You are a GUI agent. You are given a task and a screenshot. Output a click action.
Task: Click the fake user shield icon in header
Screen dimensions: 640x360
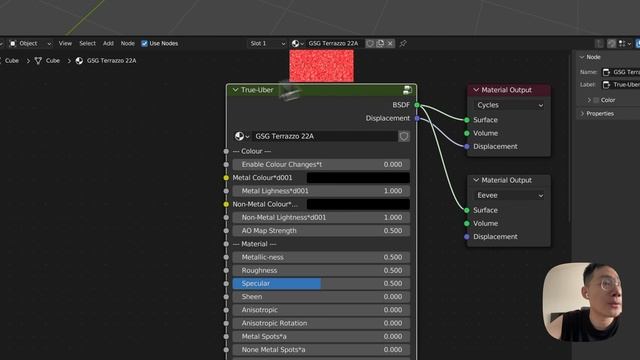click(x=370, y=43)
